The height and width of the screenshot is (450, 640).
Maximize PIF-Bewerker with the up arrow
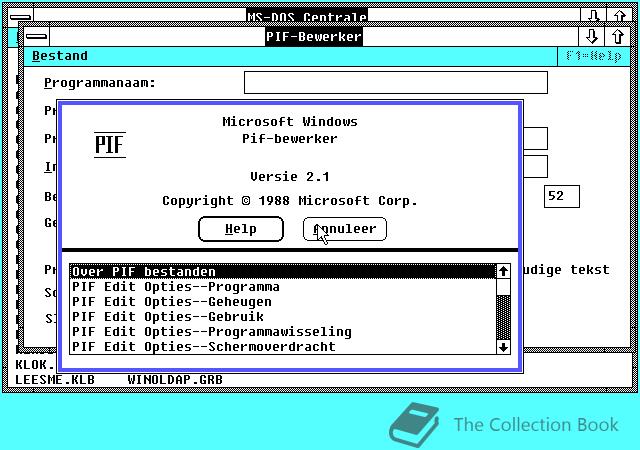click(618, 36)
